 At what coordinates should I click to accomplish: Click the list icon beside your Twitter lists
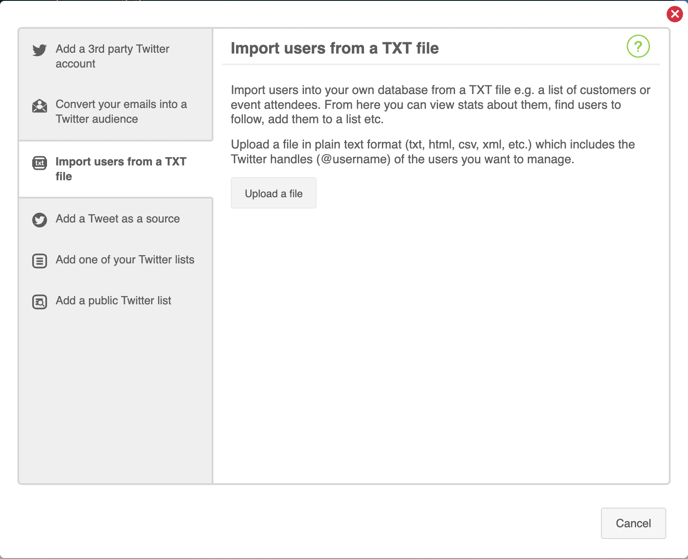[x=39, y=261]
